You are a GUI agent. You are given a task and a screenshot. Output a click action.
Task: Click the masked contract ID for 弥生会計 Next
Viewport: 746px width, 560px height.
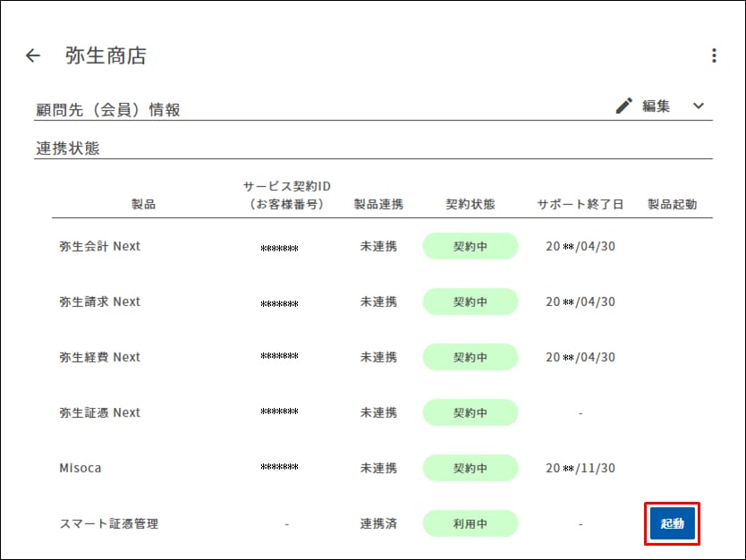coord(280,248)
